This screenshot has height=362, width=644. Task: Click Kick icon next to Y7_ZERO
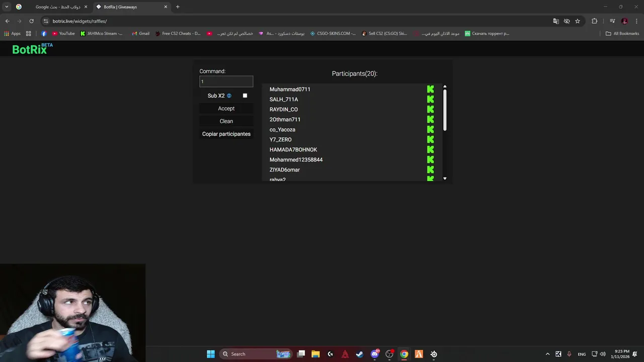tap(430, 140)
